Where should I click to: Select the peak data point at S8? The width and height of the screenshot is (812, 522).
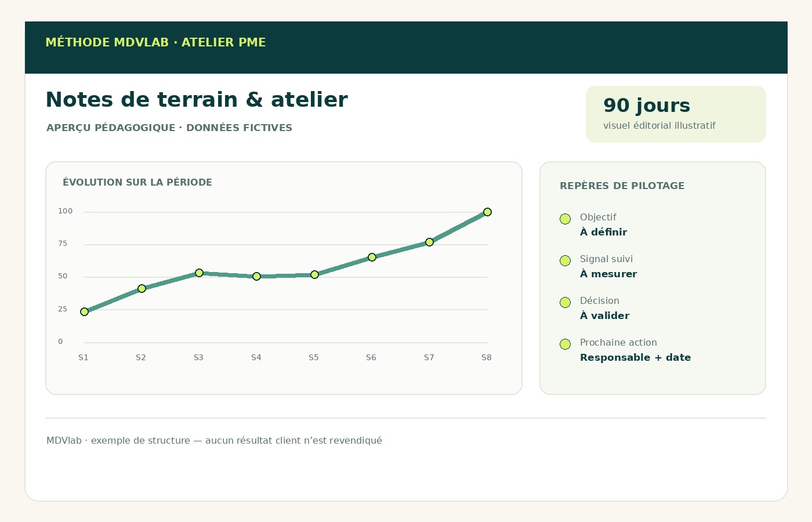[487, 212]
